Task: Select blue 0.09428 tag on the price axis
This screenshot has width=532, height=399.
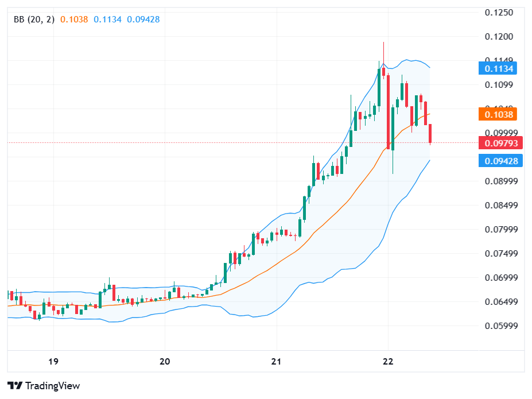Action: tap(499, 161)
